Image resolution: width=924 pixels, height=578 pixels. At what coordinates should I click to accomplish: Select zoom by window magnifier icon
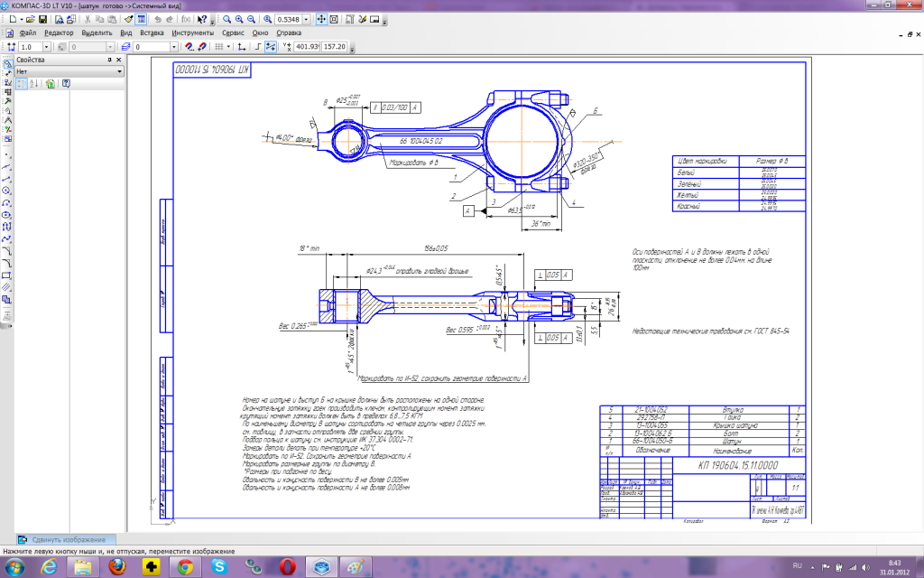226,20
